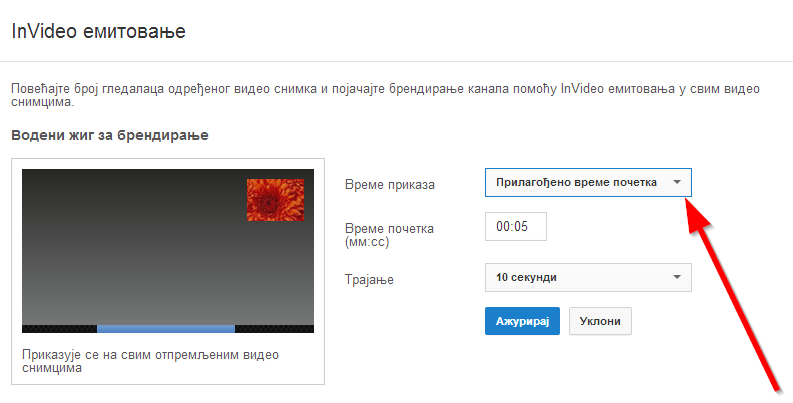Open the Време приказа dropdown
The image size is (793, 403).
(588, 183)
